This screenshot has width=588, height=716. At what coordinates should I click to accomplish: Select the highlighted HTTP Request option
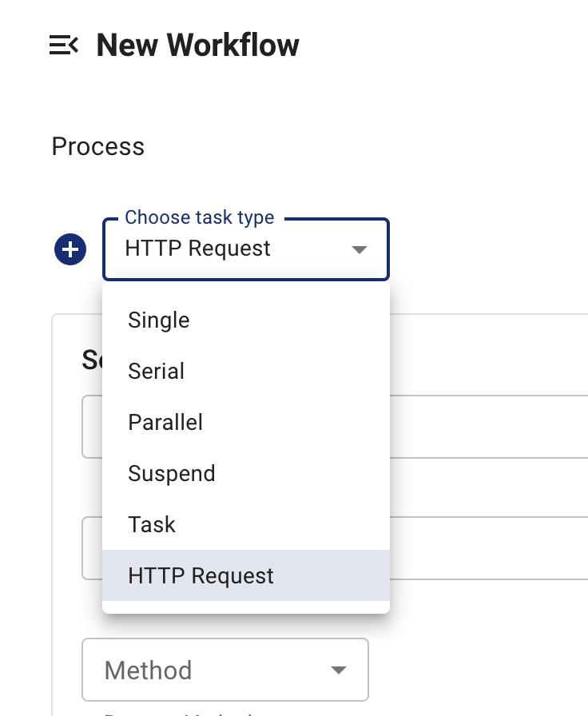click(x=201, y=575)
